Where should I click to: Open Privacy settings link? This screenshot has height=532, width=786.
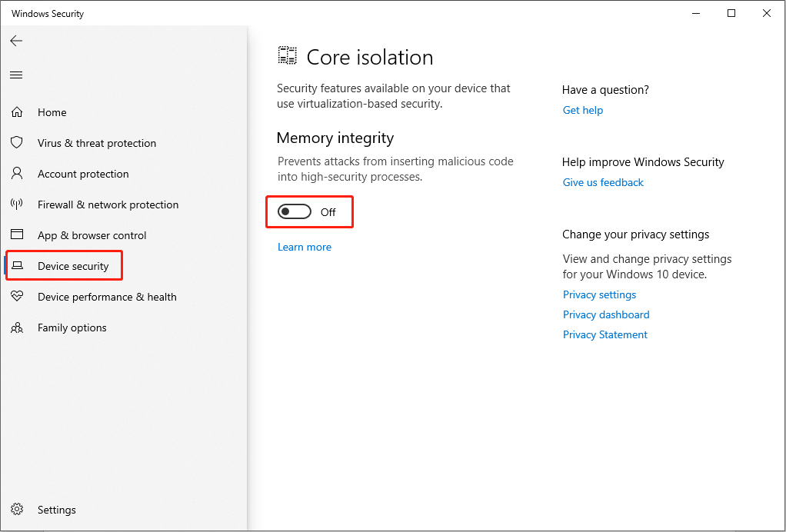pyautogui.click(x=600, y=294)
